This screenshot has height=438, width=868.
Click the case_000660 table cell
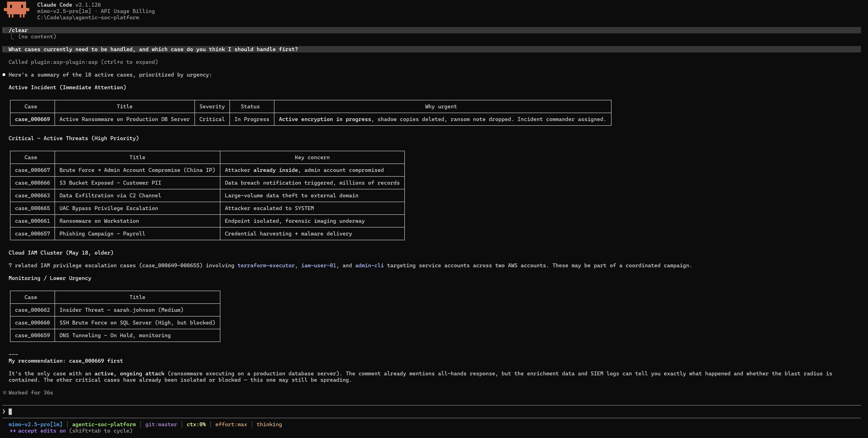click(32, 323)
